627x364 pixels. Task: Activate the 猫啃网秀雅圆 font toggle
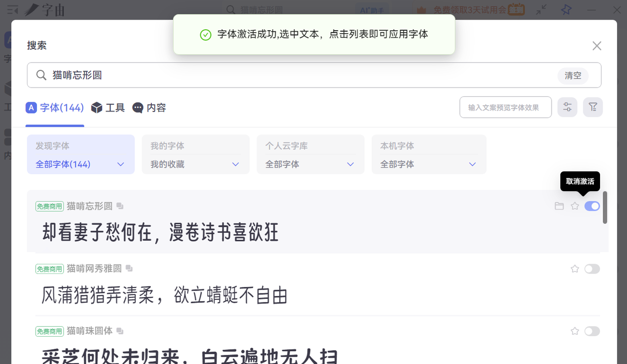(592, 269)
